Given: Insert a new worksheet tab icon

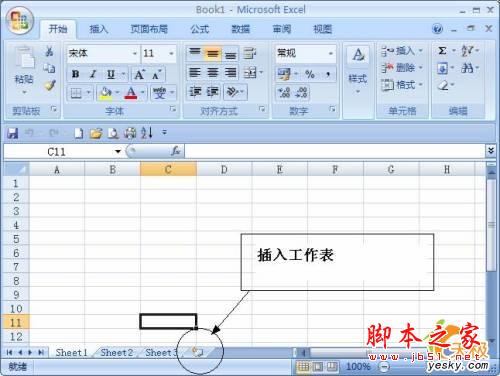Looking at the screenshot, I should coord(198,352).
